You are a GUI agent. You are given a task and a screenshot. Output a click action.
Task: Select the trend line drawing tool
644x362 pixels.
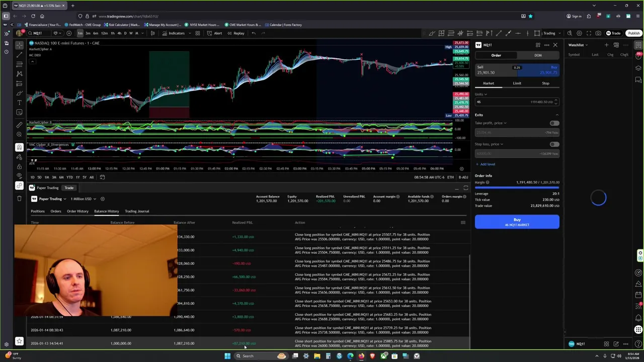click(19, 54)
